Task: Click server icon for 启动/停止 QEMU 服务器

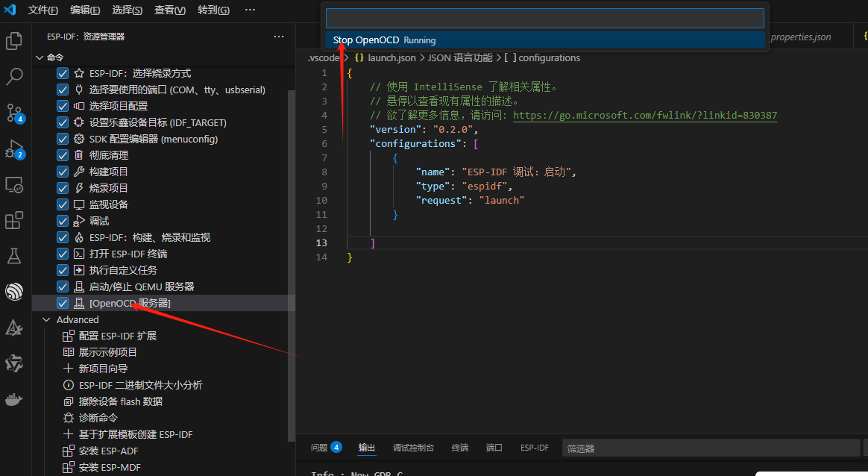Action: 79,286
